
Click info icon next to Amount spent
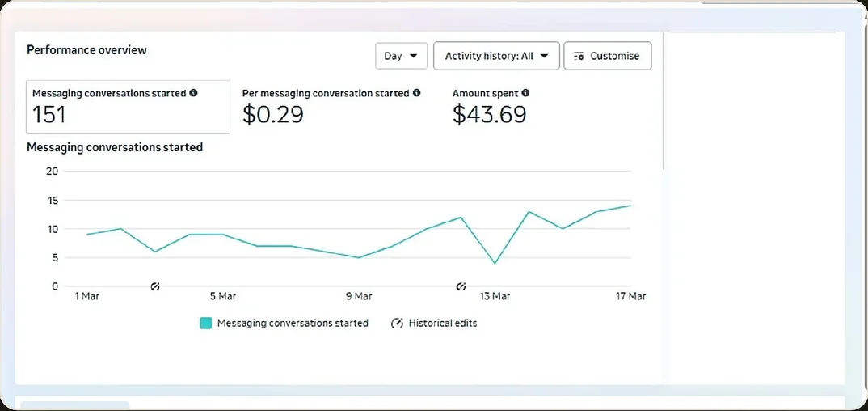[x=525, y=93]
